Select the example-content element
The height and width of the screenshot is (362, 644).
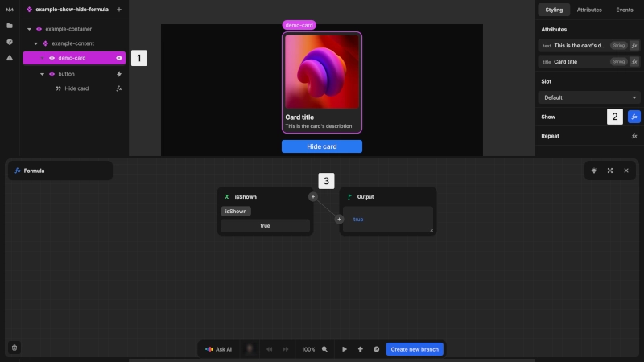coord(72,43)
